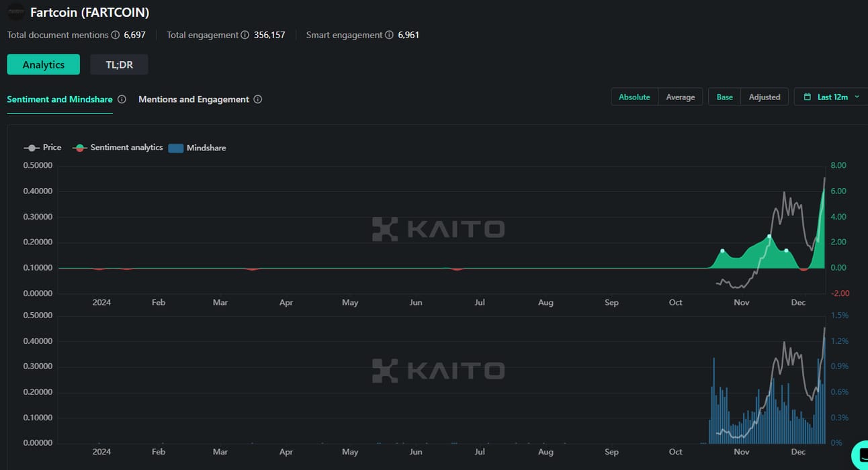
Task: Click the Fartcoin (FARTCOIN) title
Action: 90,13
